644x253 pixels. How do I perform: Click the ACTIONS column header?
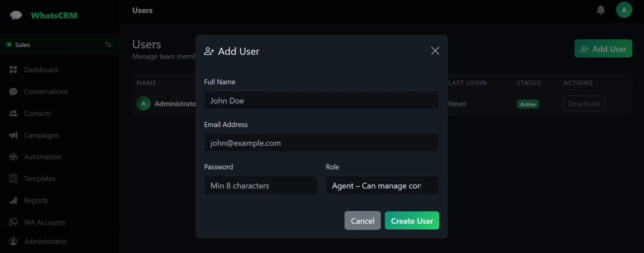pos(578,82)
